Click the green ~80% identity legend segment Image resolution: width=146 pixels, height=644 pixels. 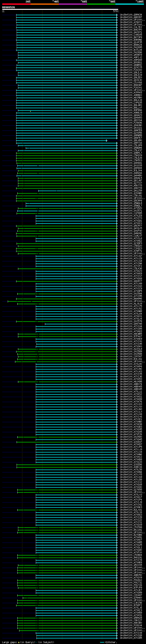[101, 4]
